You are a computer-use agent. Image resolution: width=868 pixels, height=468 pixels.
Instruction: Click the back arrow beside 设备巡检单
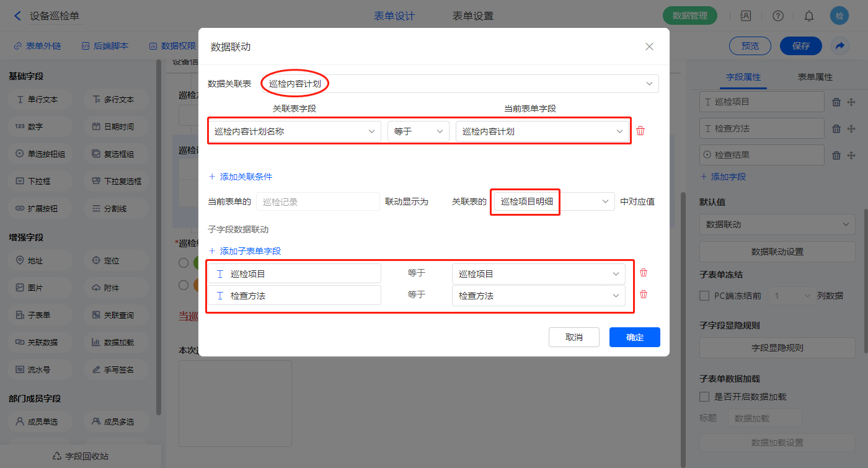[x=17, y=16]
